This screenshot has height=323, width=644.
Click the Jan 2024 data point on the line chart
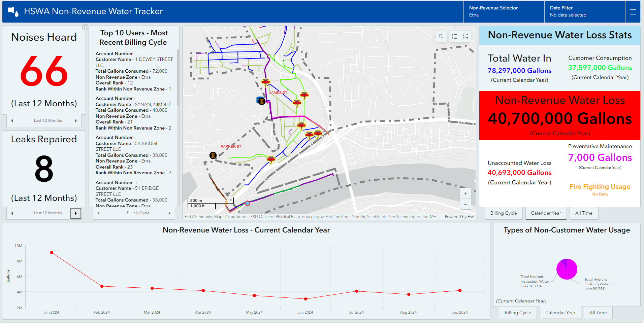click(x=51, y=252)
